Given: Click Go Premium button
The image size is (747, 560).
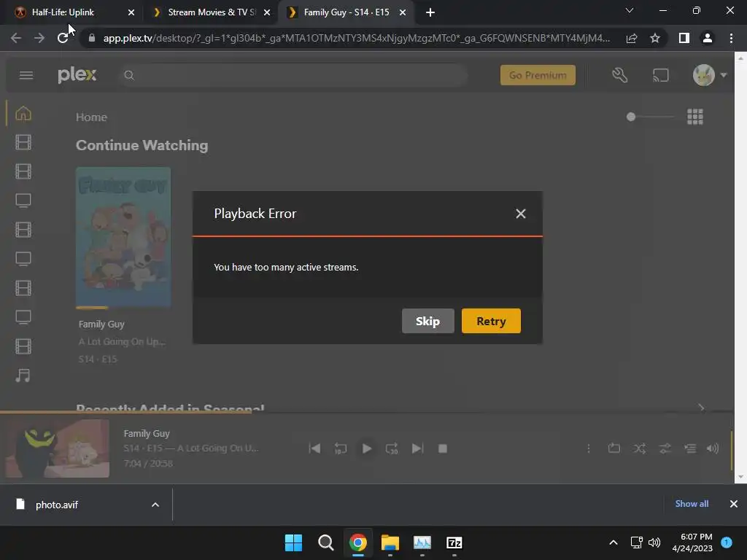Looking at the screenshot, I should coord(538,75).
